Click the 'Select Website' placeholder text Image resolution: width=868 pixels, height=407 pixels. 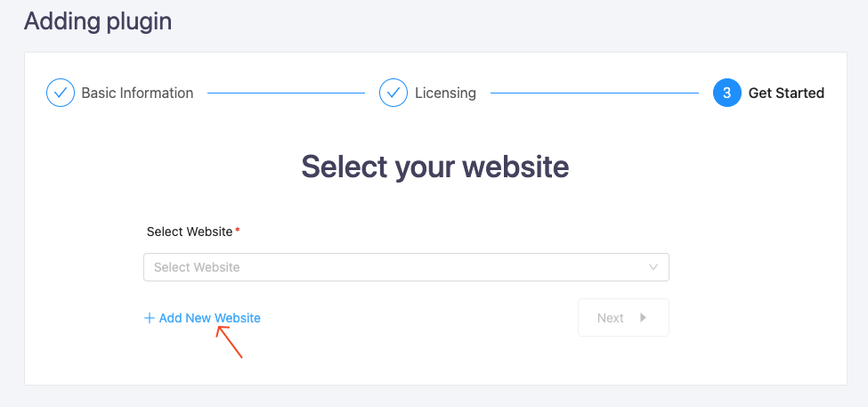point(197,267)
